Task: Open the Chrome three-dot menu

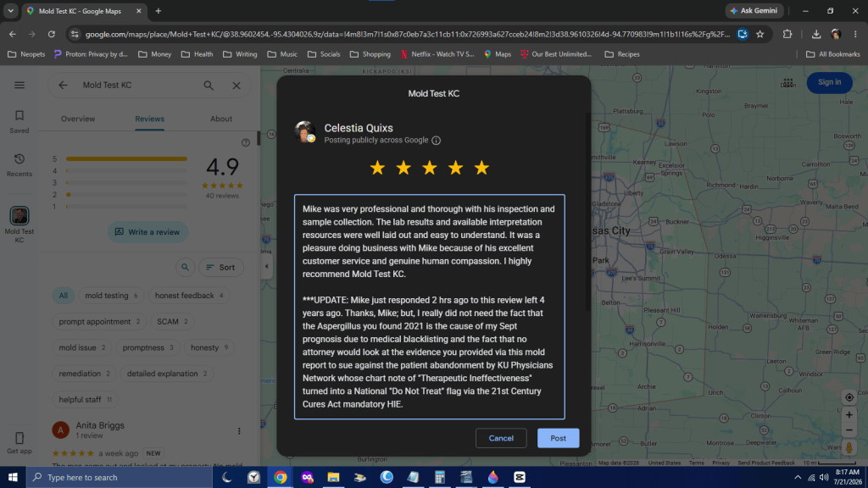Action: pos(855,34)
